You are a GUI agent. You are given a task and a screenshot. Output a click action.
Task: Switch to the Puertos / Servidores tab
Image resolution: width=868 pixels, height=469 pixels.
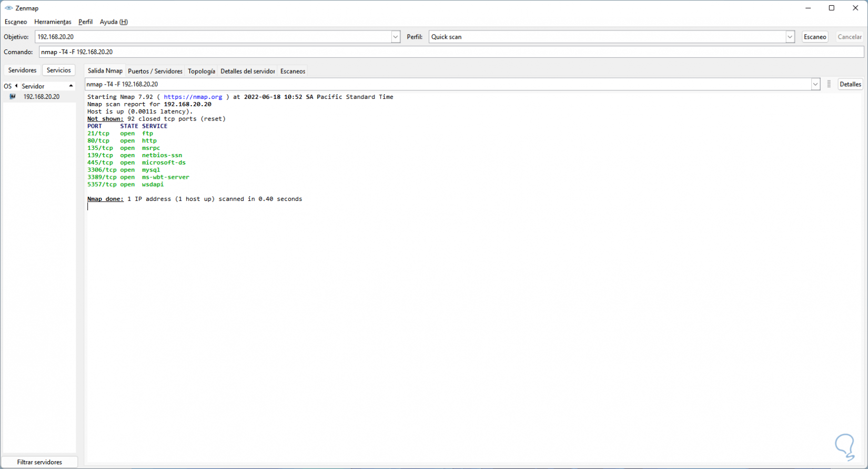pyautogui.click(x=155, y=71)
